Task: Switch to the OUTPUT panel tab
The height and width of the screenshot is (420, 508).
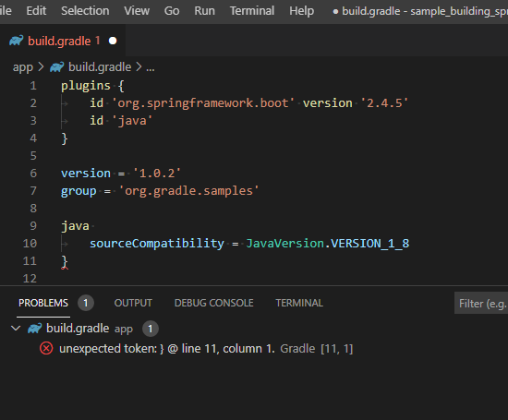Action: click(133, 303)
